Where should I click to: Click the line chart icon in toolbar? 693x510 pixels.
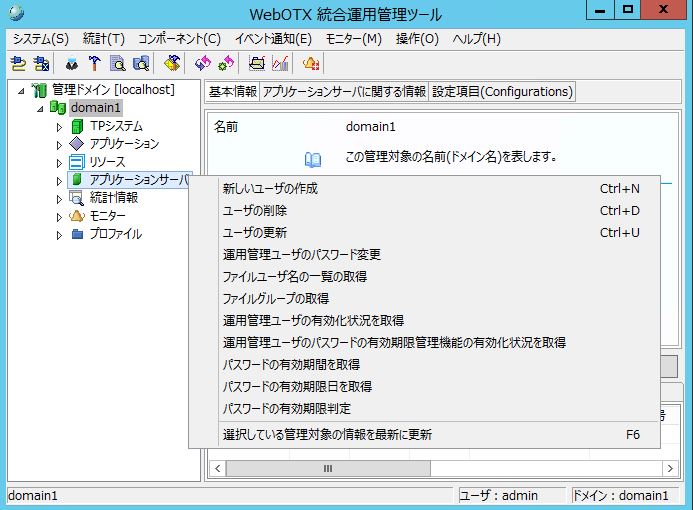point(280,63)
